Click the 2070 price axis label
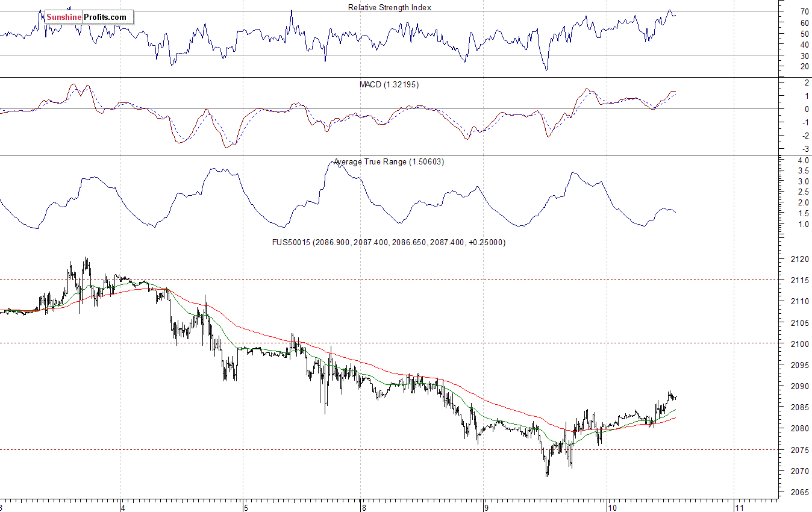The image size is (812, 512). point(801,471)
